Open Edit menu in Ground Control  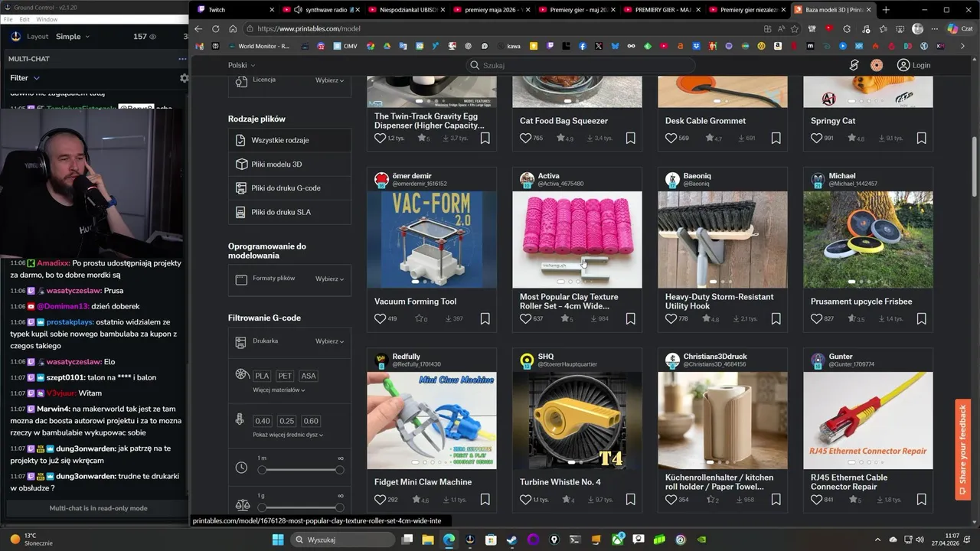[25, 19]
